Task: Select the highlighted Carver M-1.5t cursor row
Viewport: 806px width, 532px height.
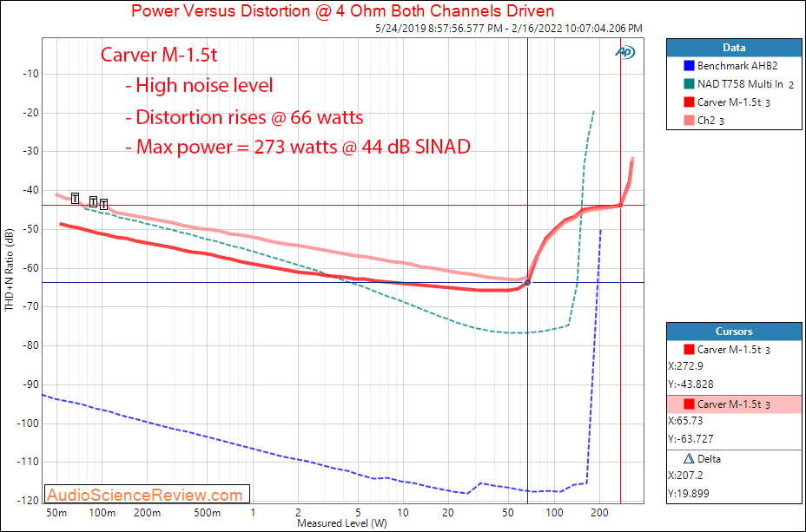Action: coord(734,404)
